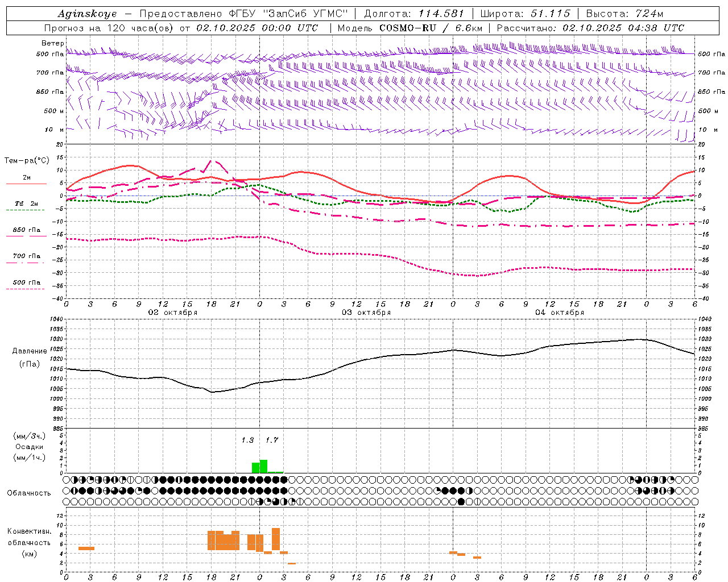Click the "500 м" wind level label on left
Image resolution: width=728 pixels, height=582 pixels.
54,111
